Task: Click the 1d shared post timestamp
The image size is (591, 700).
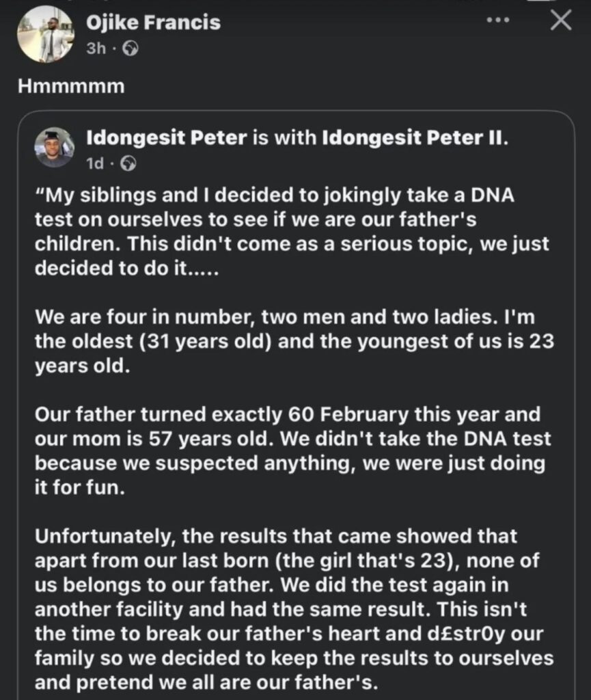Action: (94, 164)
